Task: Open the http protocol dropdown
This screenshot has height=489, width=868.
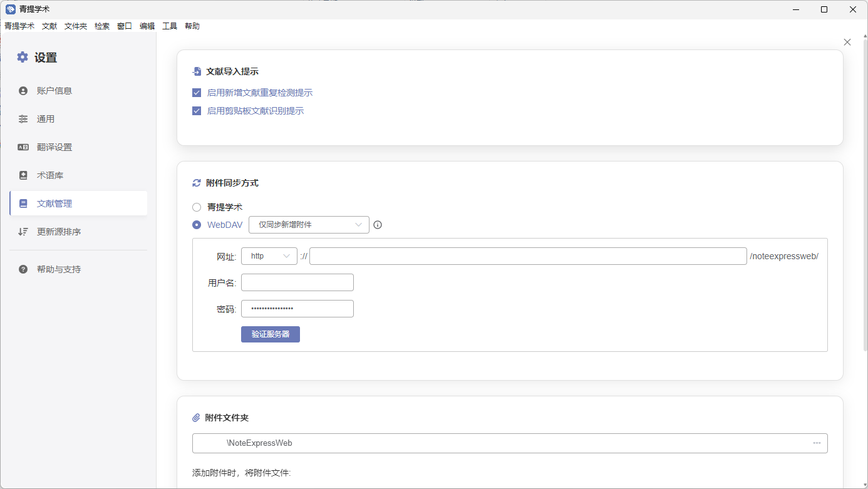Action: tap(269, 256)
